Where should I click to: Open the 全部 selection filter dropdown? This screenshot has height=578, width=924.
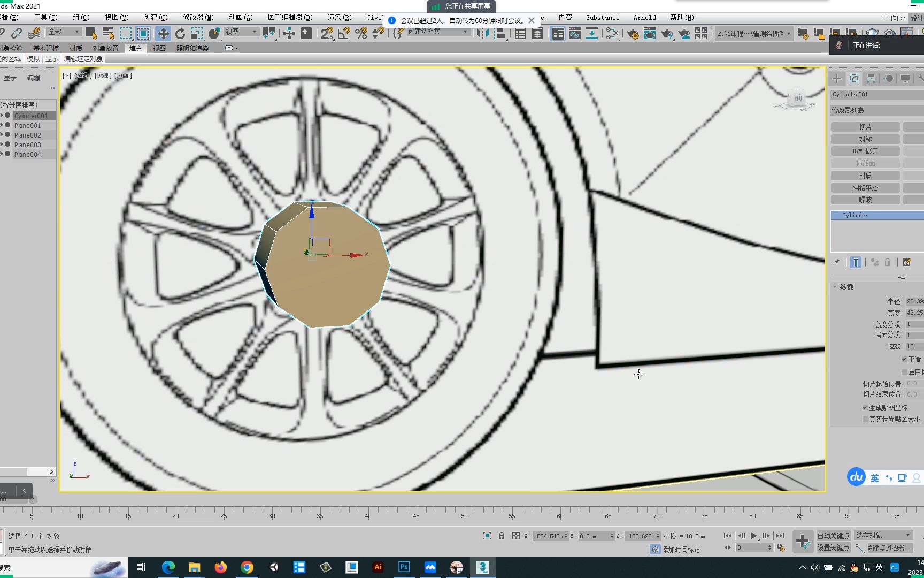click(76, 32)
